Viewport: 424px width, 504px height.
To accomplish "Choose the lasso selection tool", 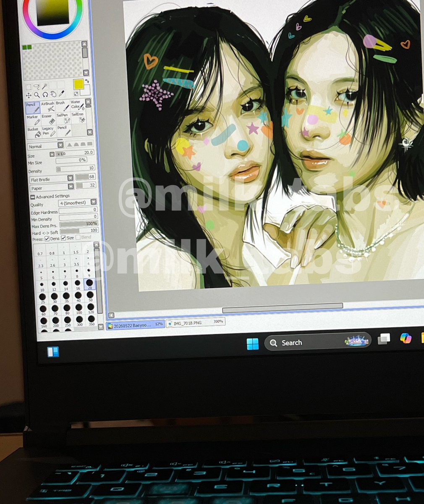I will click(x=37, y=87).
